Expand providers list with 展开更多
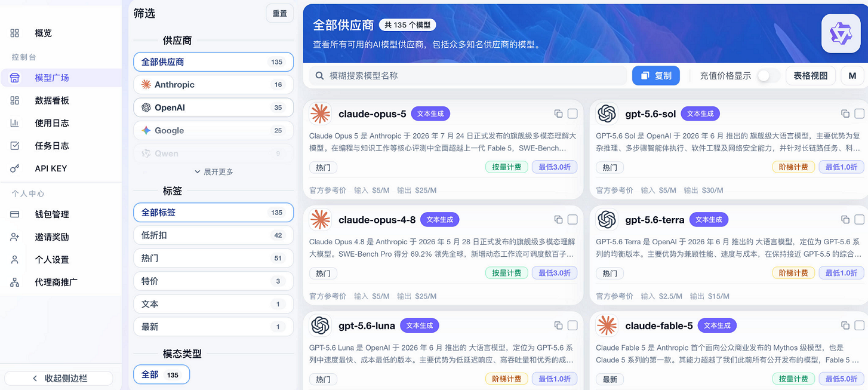 214,171
